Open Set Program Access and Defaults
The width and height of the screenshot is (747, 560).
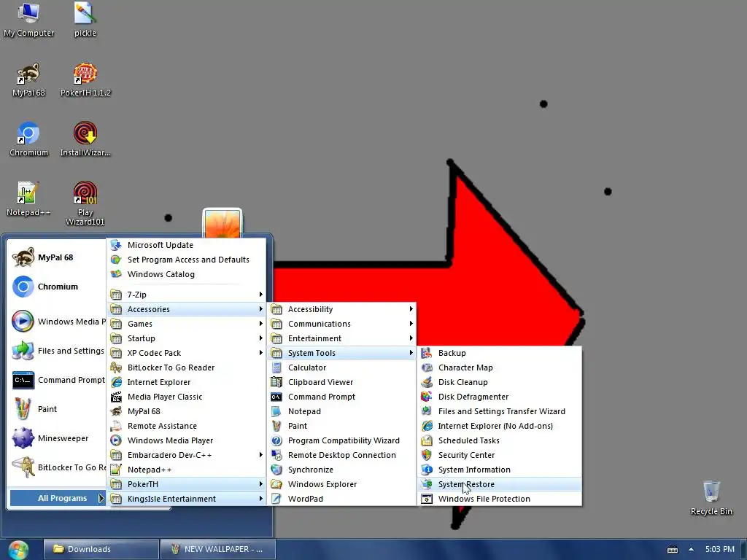click(186, 260)
